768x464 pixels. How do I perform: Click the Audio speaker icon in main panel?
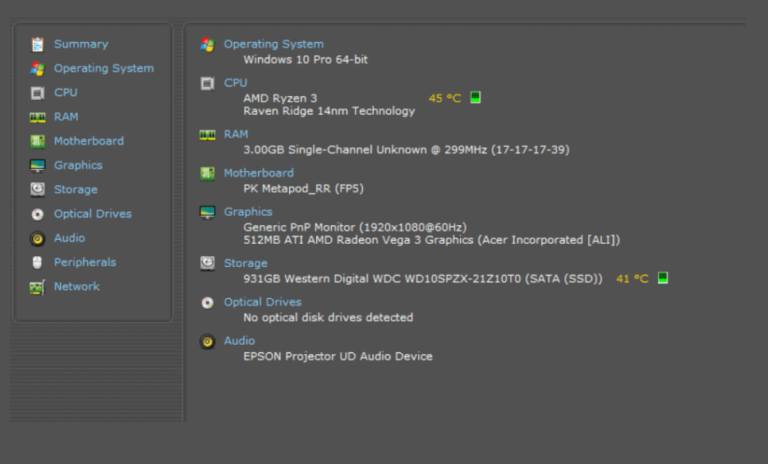207,342
